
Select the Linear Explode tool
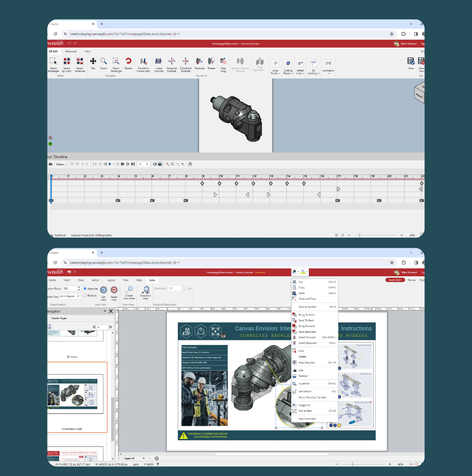(159, 65)
